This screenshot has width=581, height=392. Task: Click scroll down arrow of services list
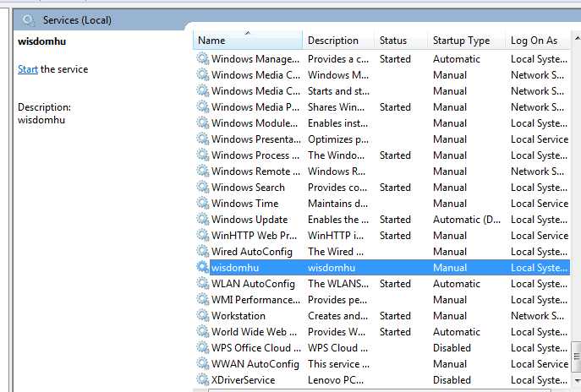[577, 380]
